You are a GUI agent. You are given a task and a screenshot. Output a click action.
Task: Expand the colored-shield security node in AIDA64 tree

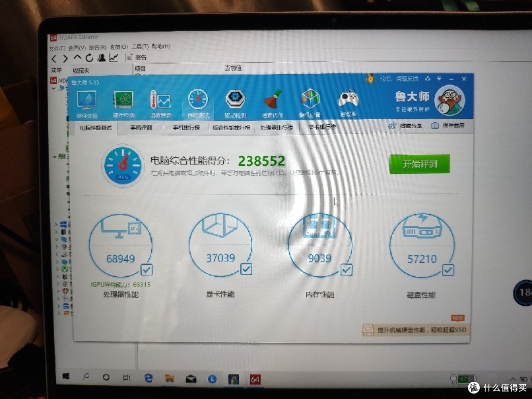[58, 291]
